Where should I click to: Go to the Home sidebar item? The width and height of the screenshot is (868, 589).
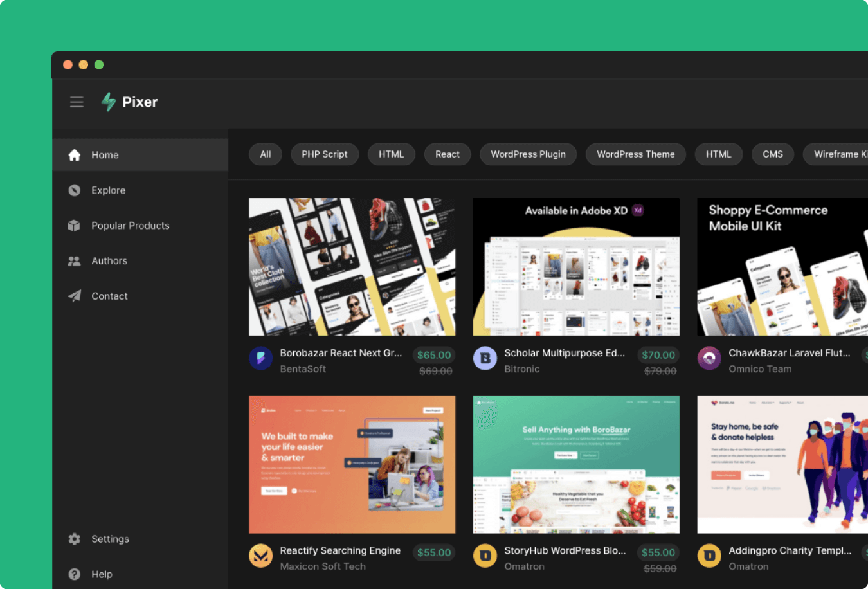(x=105, y=155)
